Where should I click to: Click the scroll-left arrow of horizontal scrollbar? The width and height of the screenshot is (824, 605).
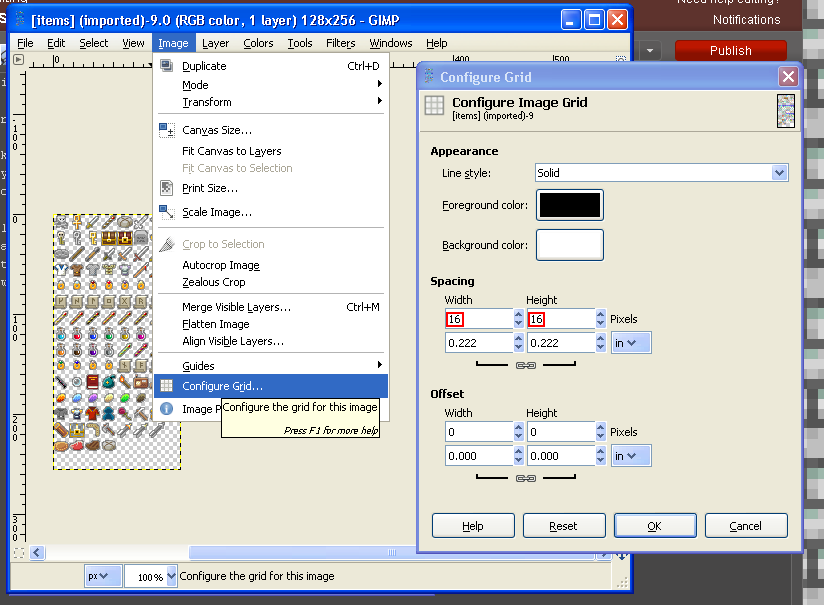37,552
